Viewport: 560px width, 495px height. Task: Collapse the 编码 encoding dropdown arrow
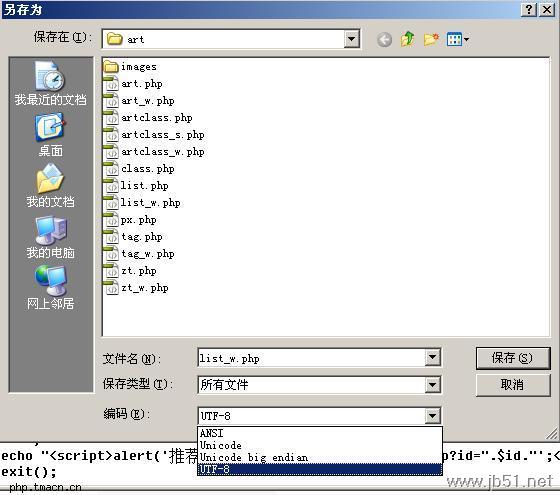point(432,416)
